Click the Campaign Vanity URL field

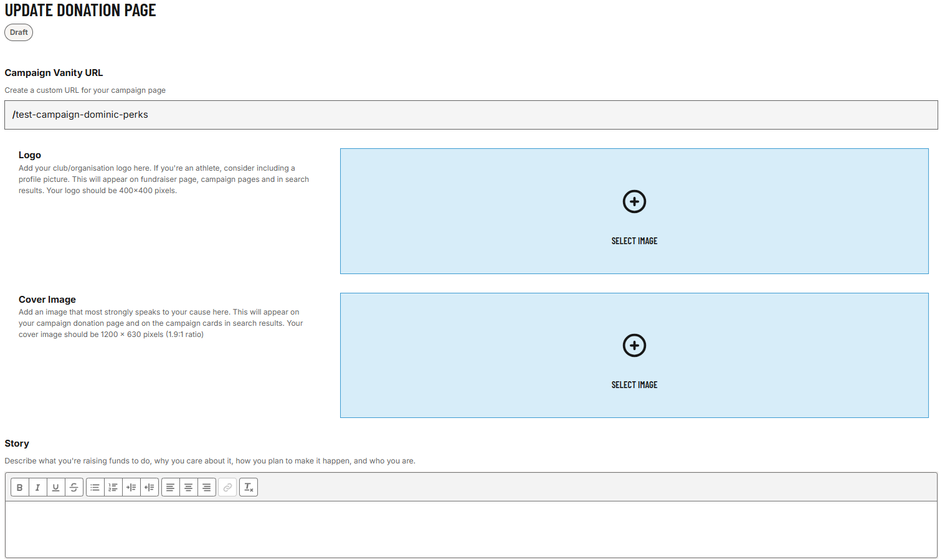click(x=471, y=115)
